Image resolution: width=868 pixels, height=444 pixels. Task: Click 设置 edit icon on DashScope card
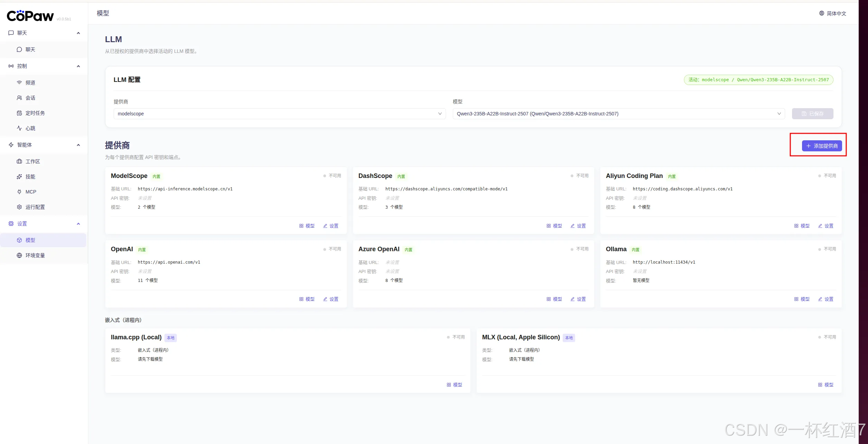click(572, 226)
